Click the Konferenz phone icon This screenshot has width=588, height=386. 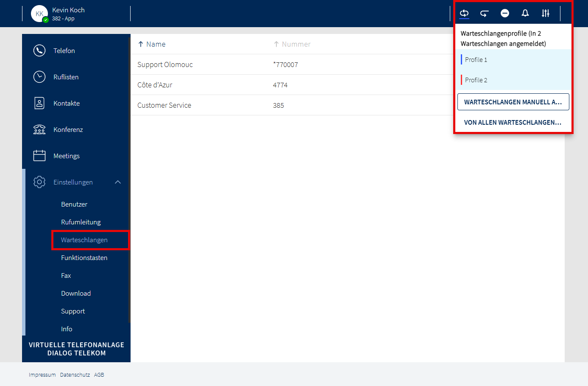[39, 129]
